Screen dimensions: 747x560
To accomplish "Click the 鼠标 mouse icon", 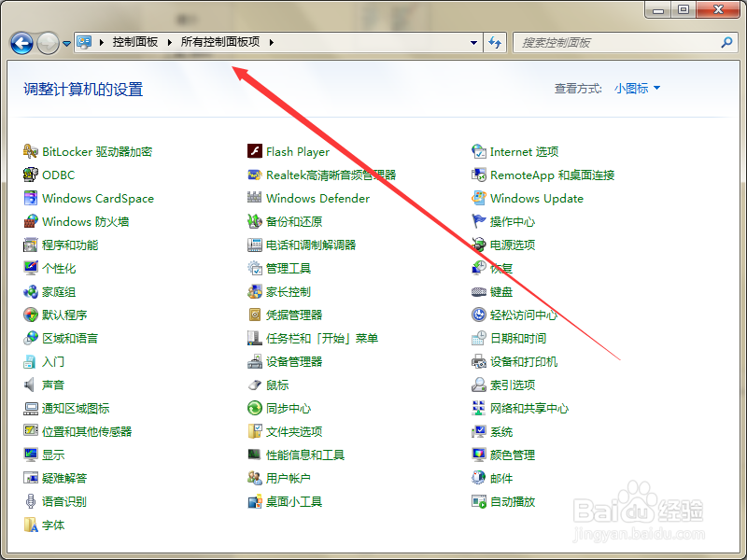I will pos(254,385).
